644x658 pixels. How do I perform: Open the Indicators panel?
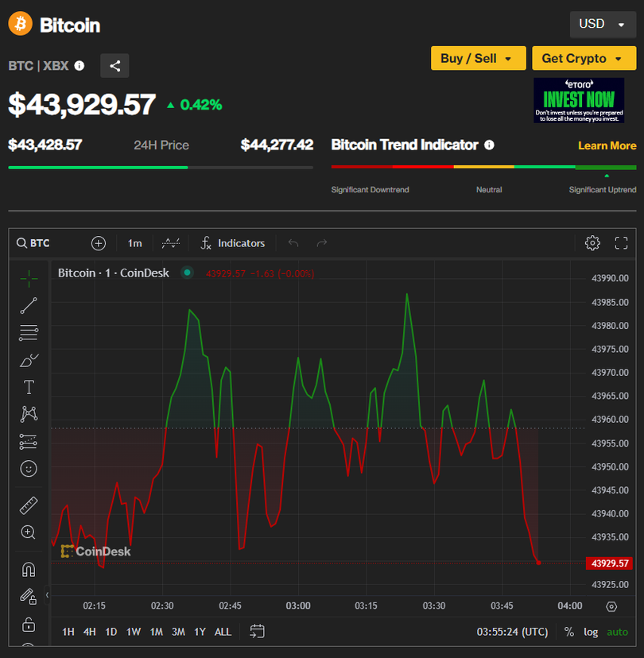232,243
